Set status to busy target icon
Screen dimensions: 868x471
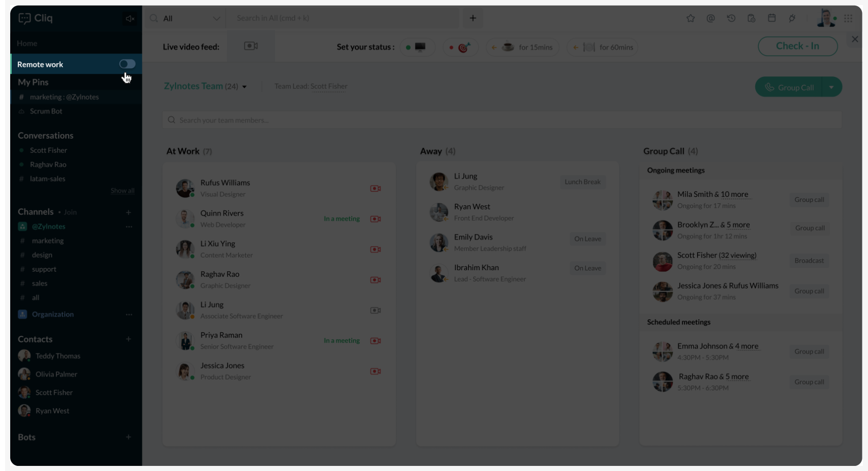(461, 47)
